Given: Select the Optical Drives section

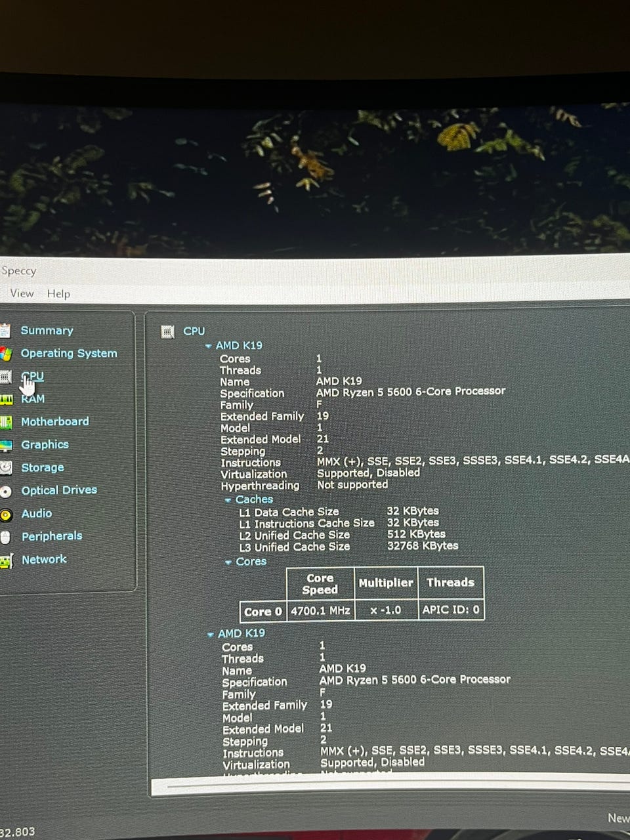Looking at the screenshot, I should click(59, 490).
